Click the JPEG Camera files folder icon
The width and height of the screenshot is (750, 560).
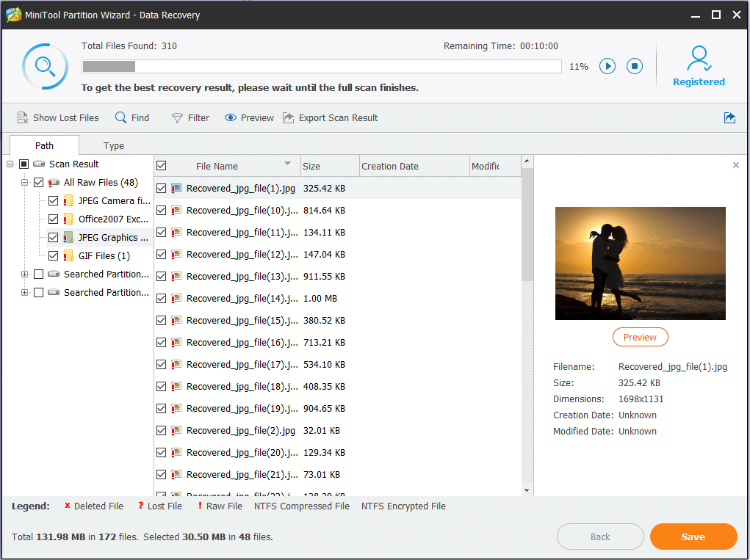[x=68, y=200]
